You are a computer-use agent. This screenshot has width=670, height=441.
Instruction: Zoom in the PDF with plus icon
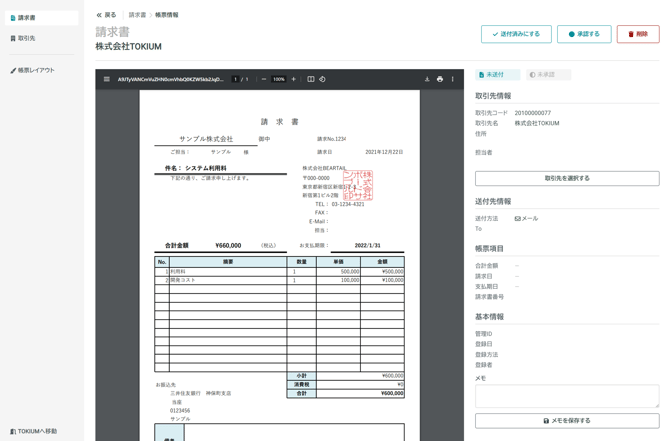[x=293, y=79]
